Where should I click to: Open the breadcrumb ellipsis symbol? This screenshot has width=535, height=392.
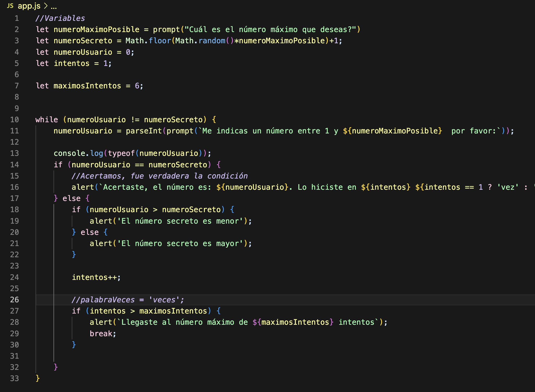click(54, 7)
